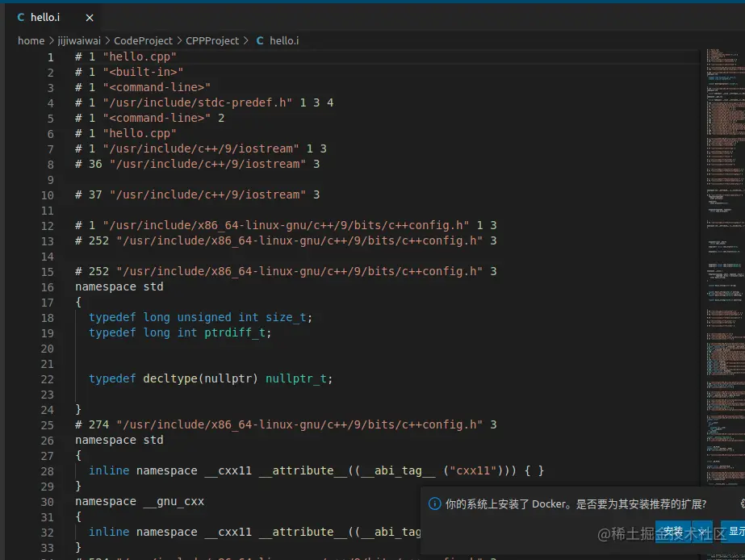Viewport: 745px width, 560px height.
Task: Select the hello.i editor tab
Action: 54,18
